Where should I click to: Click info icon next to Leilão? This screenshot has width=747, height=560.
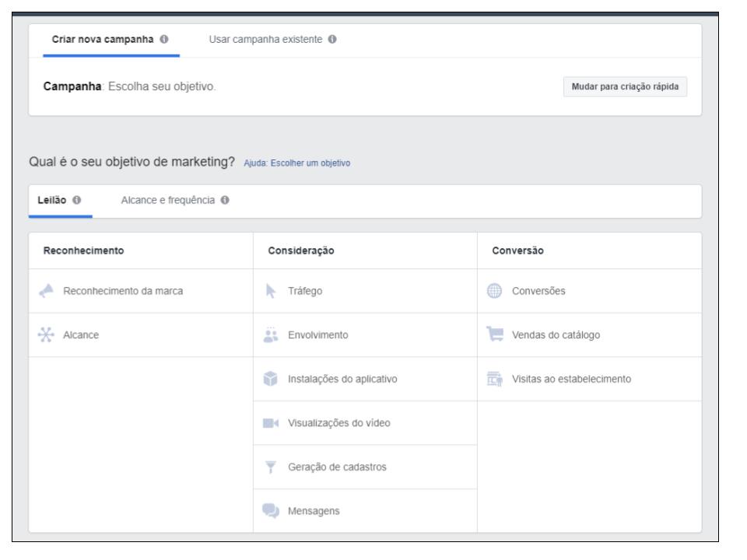click(x=76, y=200)
